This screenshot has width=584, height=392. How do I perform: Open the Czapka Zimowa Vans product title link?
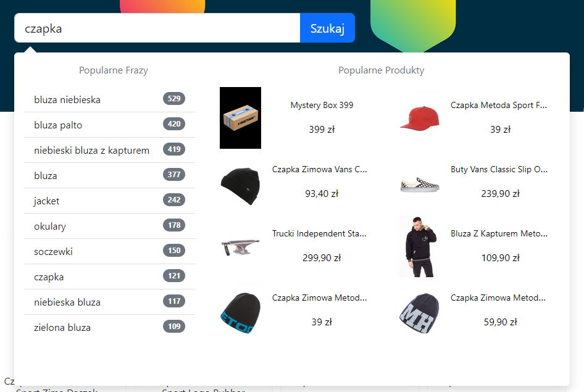(x=320, y=169)
